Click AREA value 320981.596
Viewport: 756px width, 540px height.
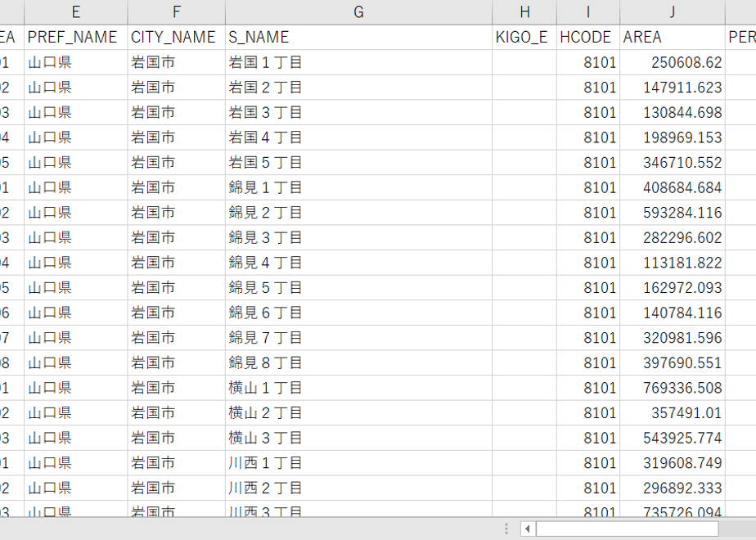pyautogui.click(x=673, y=338)
